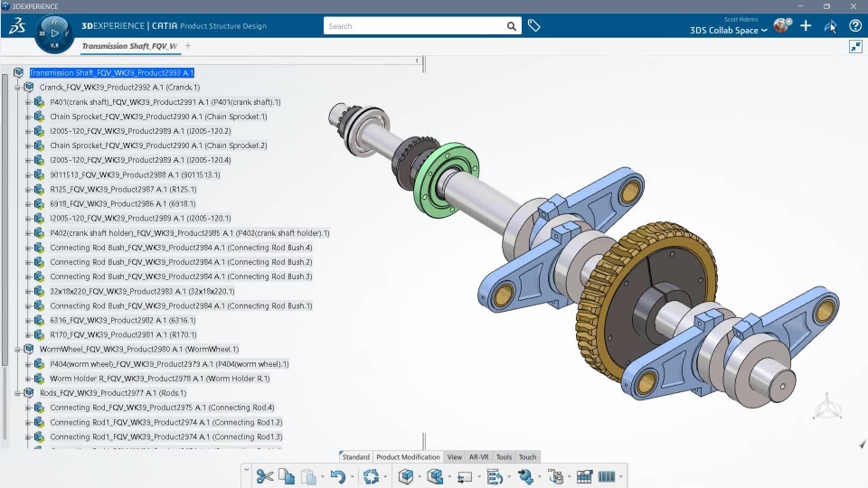Open the 3DS Collab Space dropdown
This screenshot has width=868, height=488.
pos(728,31)
